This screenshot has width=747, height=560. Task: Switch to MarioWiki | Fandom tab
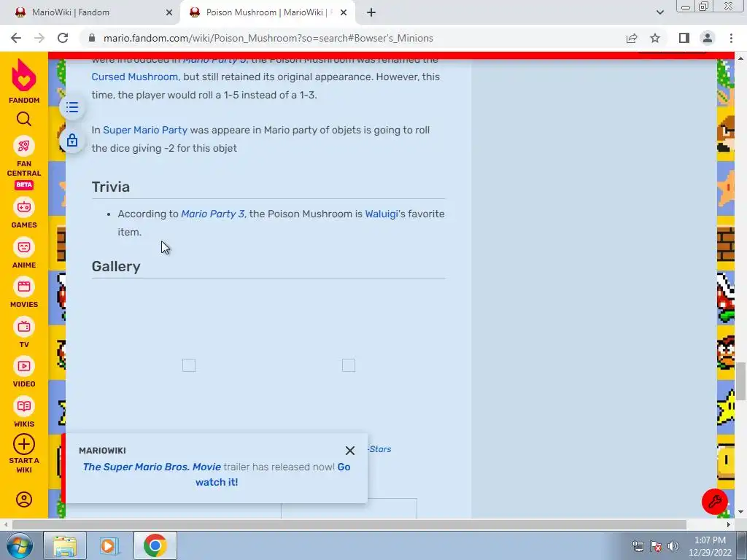click(x=90, y=12)
